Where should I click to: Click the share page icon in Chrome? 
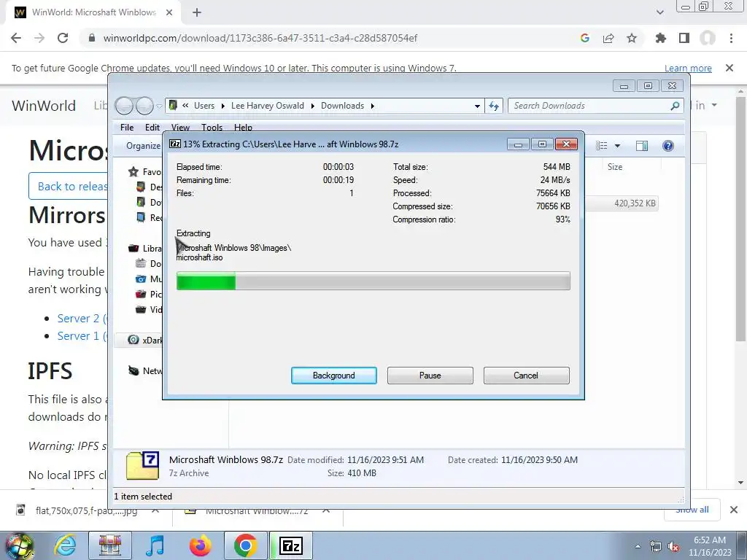click(x=608, y=38)
